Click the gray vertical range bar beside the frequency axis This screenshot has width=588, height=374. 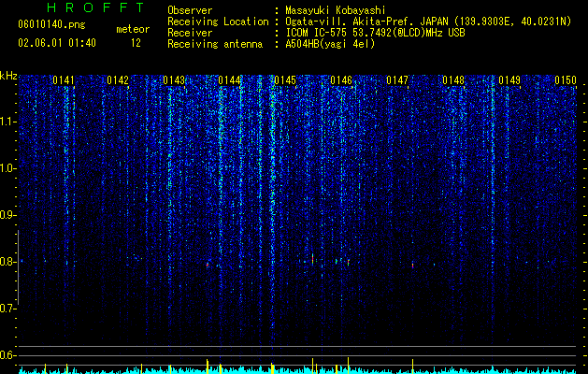click(x=18, y=267)
